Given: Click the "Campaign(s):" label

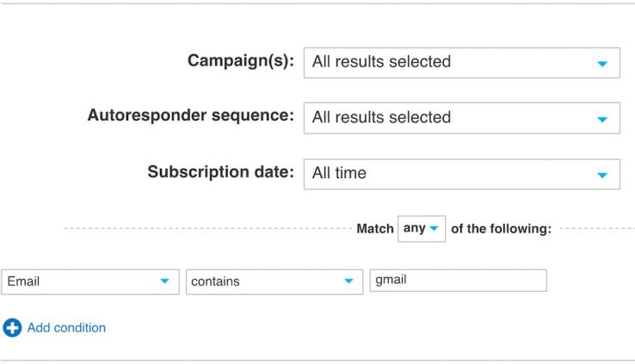Looking at the screenshot, I should click(x=241, y=61).
